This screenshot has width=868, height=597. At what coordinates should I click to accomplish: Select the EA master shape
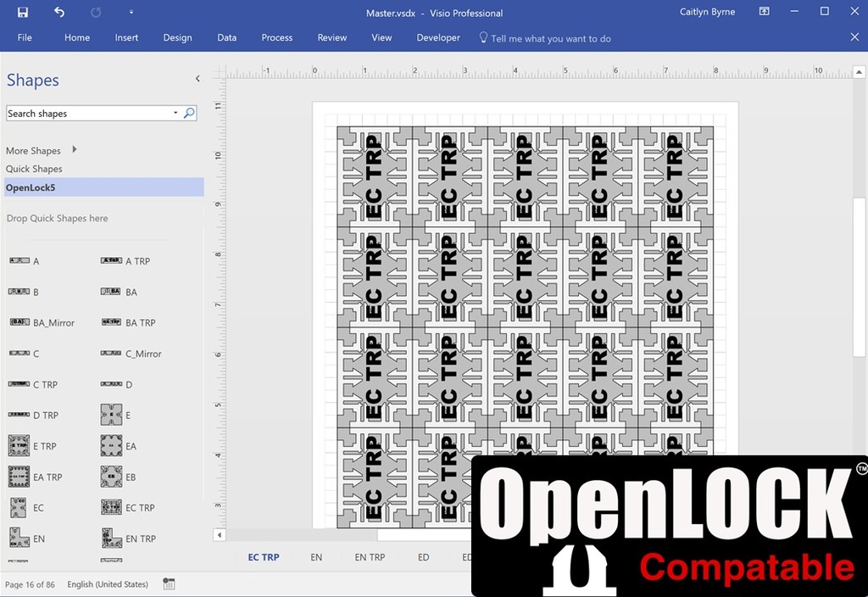click(x=118, y=446)
